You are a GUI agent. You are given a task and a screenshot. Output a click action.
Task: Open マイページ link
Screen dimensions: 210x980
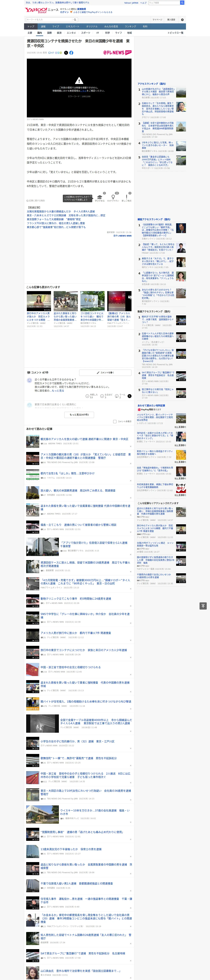click(x=157, y=20)
